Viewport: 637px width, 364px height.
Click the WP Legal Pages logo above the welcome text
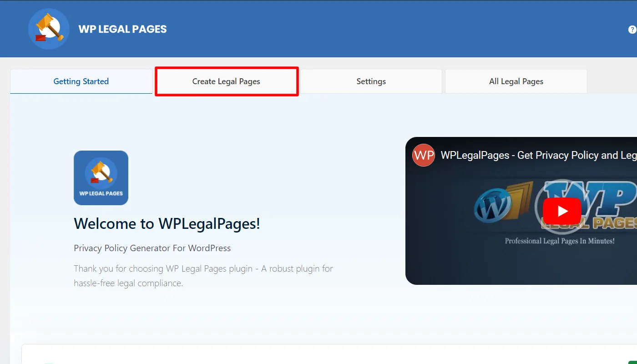[x=101, y=177]
